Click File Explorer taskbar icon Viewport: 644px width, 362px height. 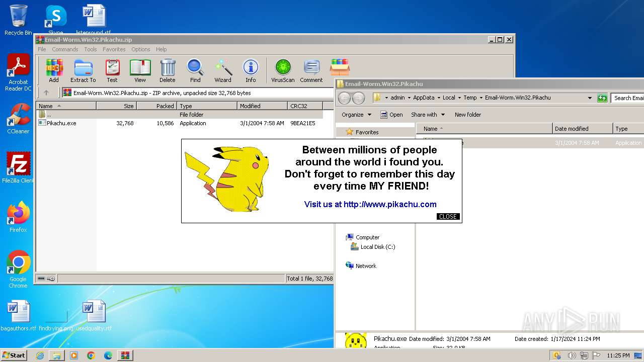pyautogui.click(x=57, y=355)
